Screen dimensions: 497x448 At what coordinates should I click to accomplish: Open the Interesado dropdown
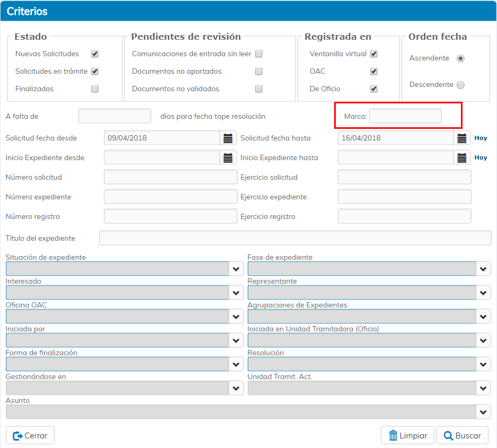pyautogui.click(x=237, y=293)
